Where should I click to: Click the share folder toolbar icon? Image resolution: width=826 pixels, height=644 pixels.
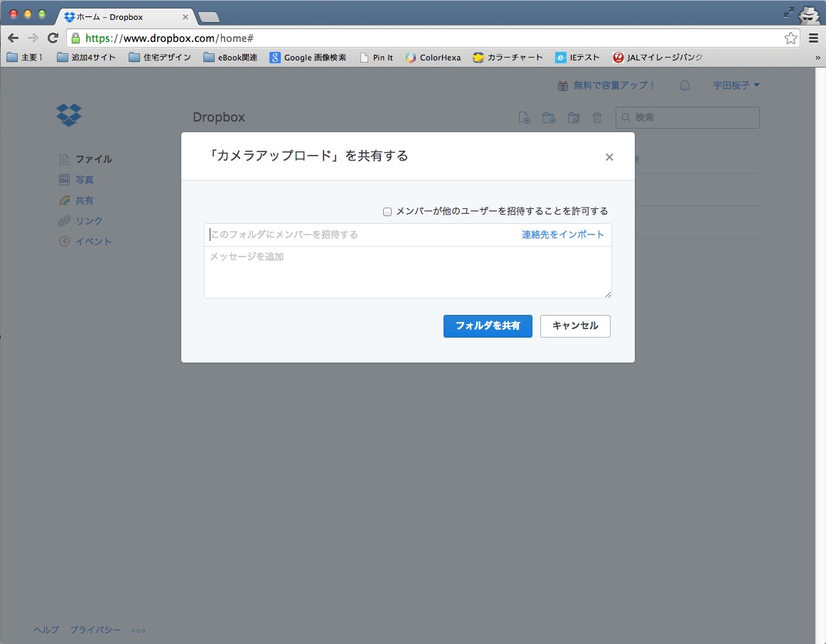click(x=574, y=118)
